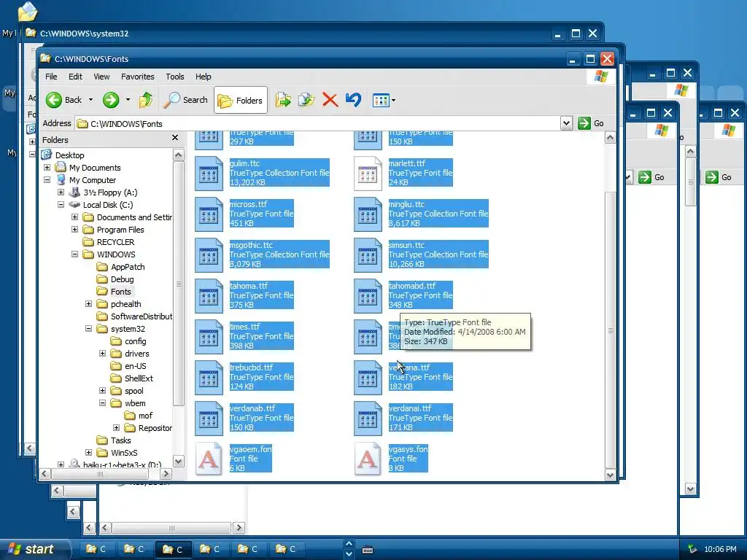Select the AppPatch folder in tree

(128, 267)
